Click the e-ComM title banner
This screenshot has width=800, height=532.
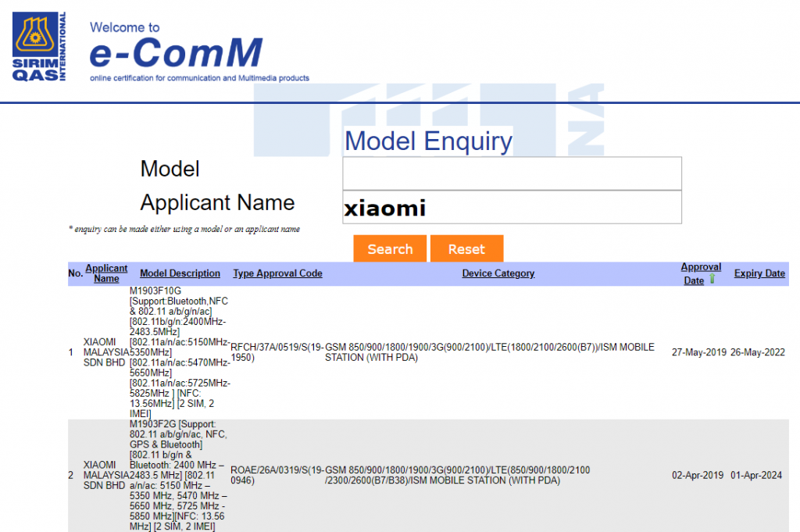coord(177,53)
